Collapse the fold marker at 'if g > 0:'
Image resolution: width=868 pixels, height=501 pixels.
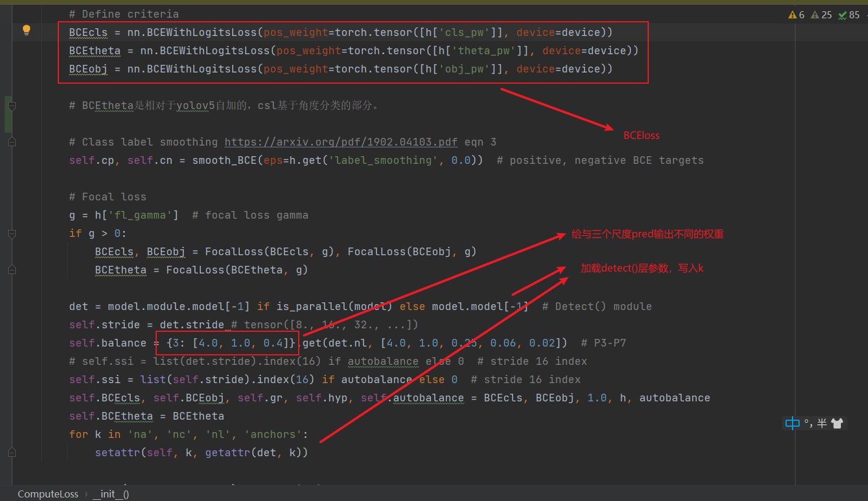coord(12,233)
